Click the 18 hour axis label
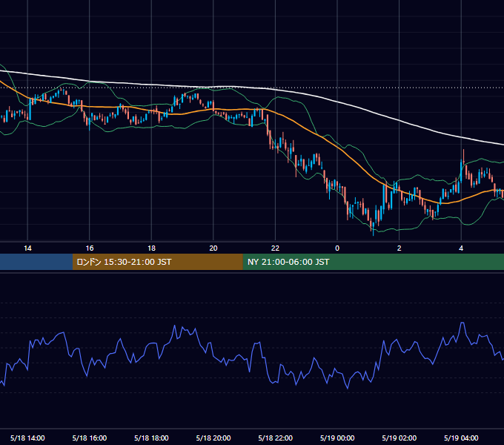The height and width of the screenshot is (445, 504). pos(151,248)
